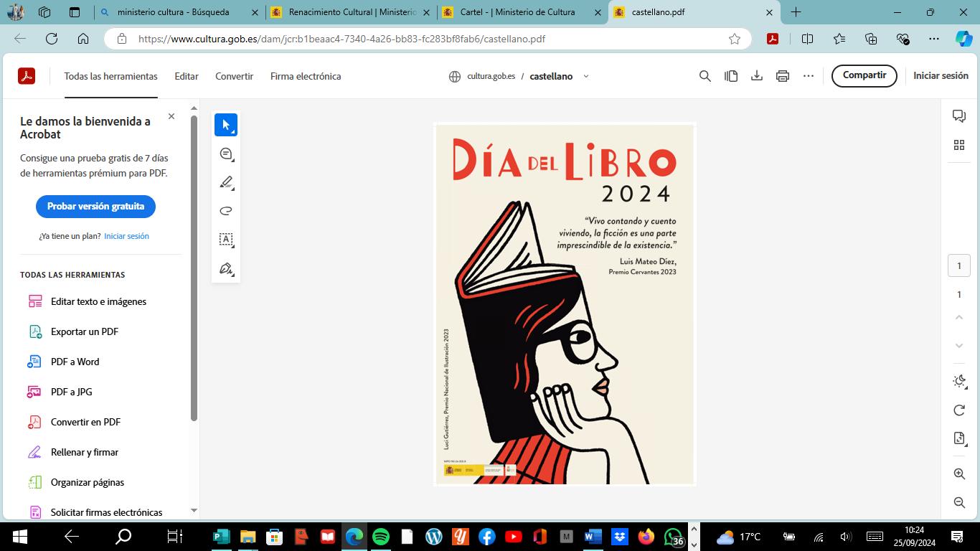Open Spotify from the taskbar
This screenshot has height=551, width=980.
[381, 537]
